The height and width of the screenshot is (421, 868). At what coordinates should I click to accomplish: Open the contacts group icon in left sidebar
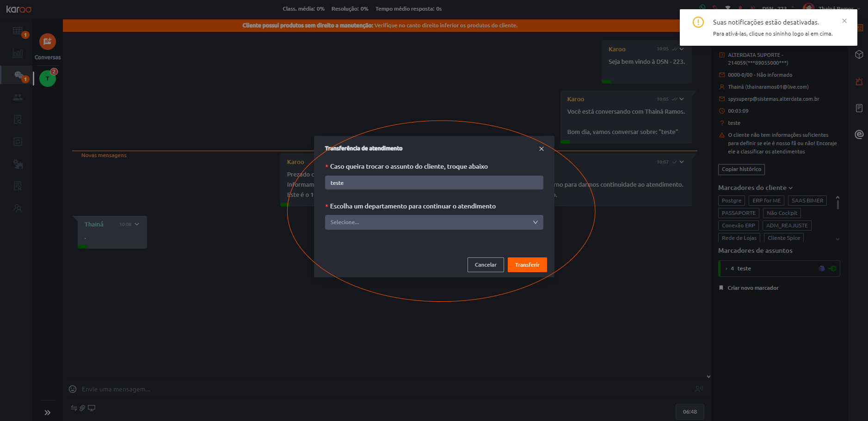[18, 98]
